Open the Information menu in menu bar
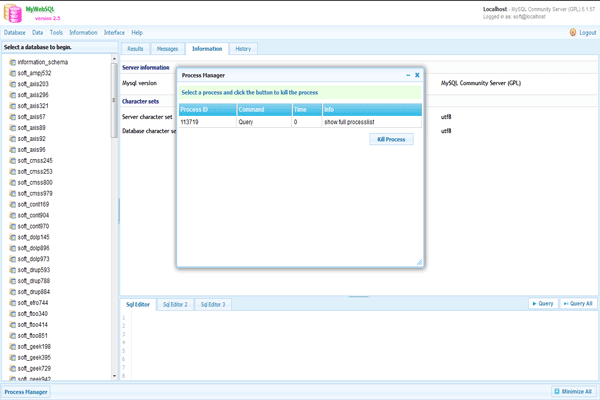This screenshot has height=400, width=600. (83, 32)
